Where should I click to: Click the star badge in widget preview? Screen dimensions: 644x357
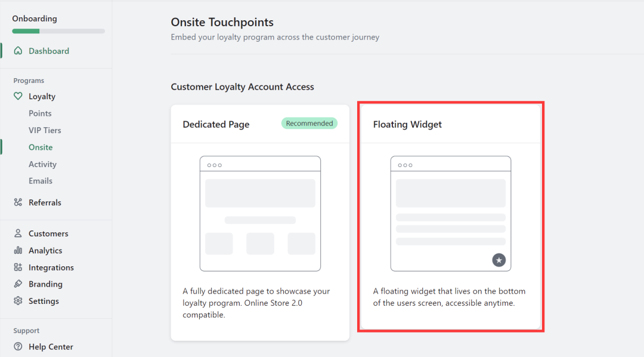point(499,260)
